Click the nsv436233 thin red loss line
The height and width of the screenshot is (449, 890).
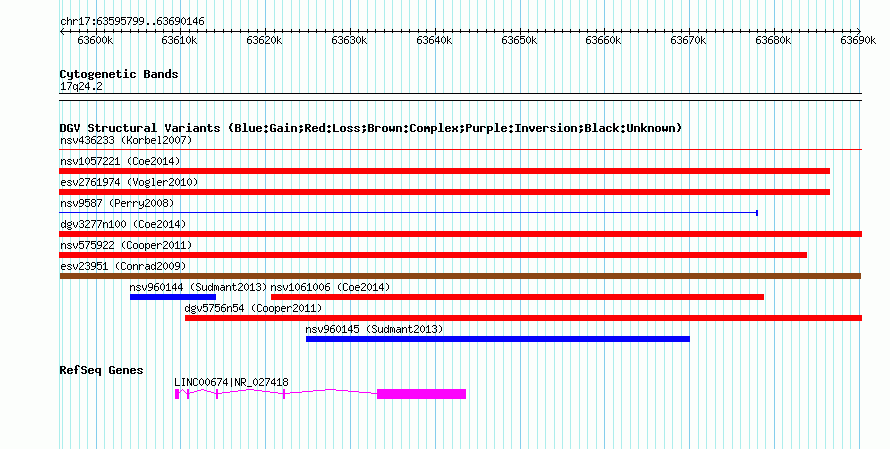tap(460, 150)
